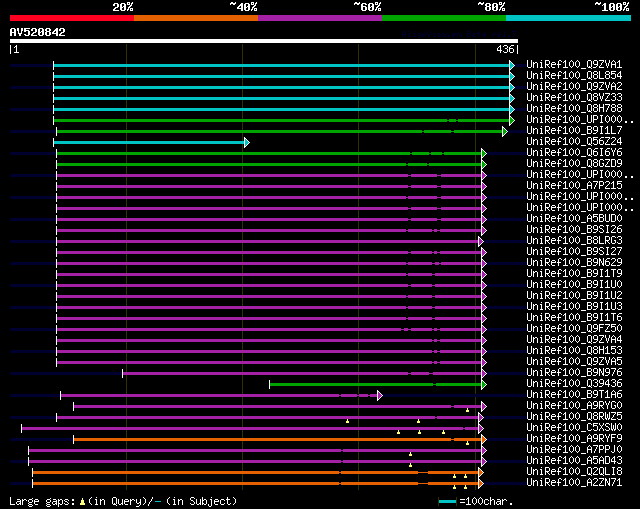
Task: Click the white query sequence bar
Action: point(264,41)
